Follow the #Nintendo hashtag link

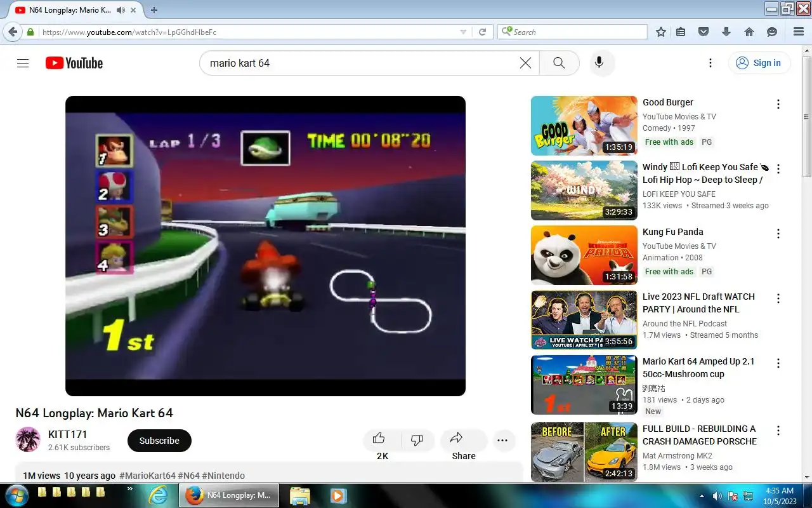point(223,476)
